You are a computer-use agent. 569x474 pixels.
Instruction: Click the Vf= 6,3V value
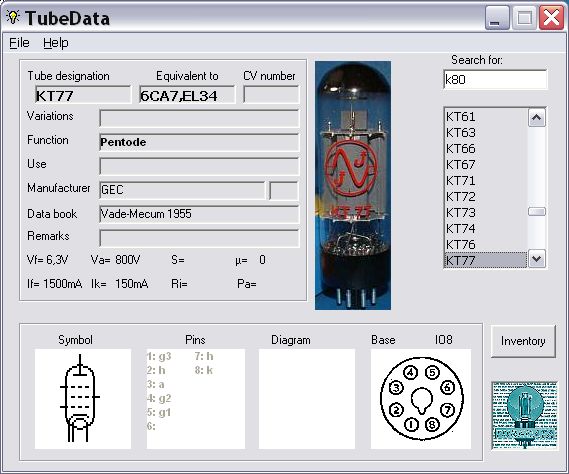48,260
